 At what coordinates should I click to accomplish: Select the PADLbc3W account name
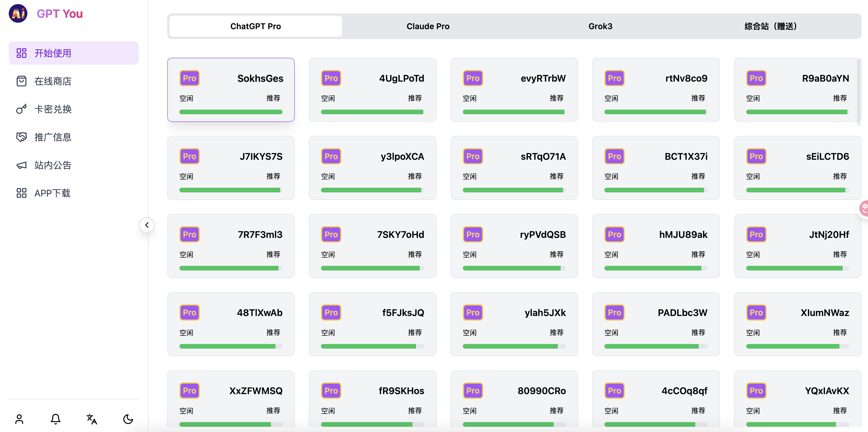pos(682,312)
